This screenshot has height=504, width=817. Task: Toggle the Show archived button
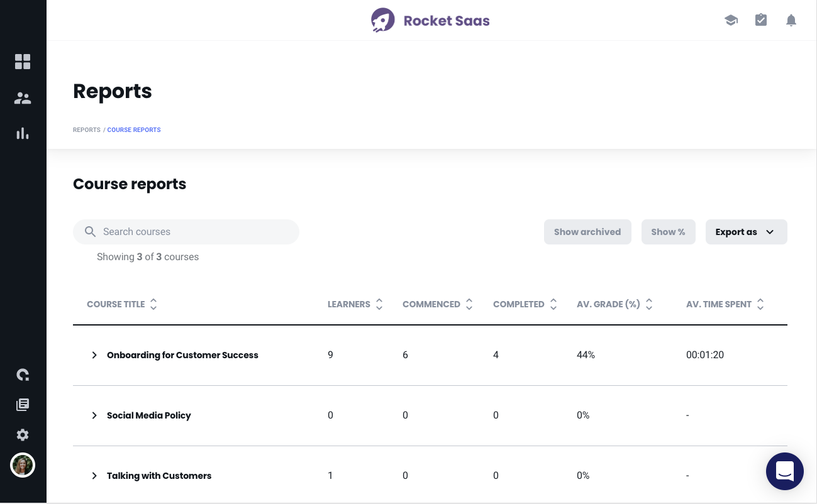coord(587,232)
